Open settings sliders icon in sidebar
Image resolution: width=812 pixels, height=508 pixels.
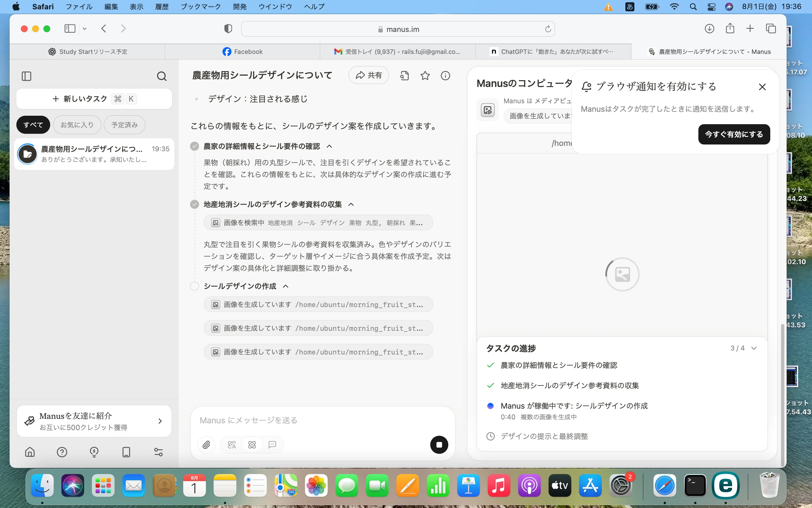coord(158,452)
